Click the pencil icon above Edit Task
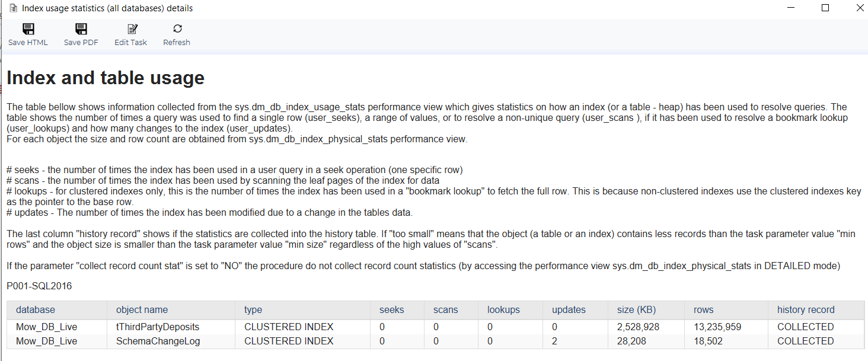The width and height of the screenshot is (868, 361). coord(130,28)
